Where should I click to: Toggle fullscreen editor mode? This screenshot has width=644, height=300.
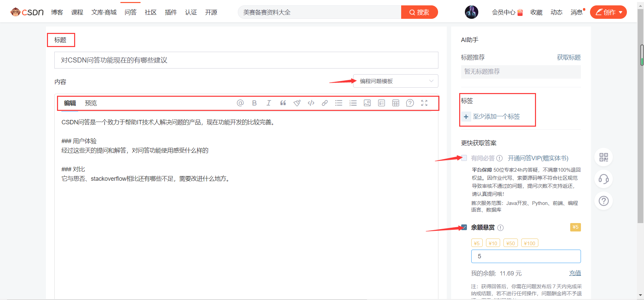[x=424, y=103]
